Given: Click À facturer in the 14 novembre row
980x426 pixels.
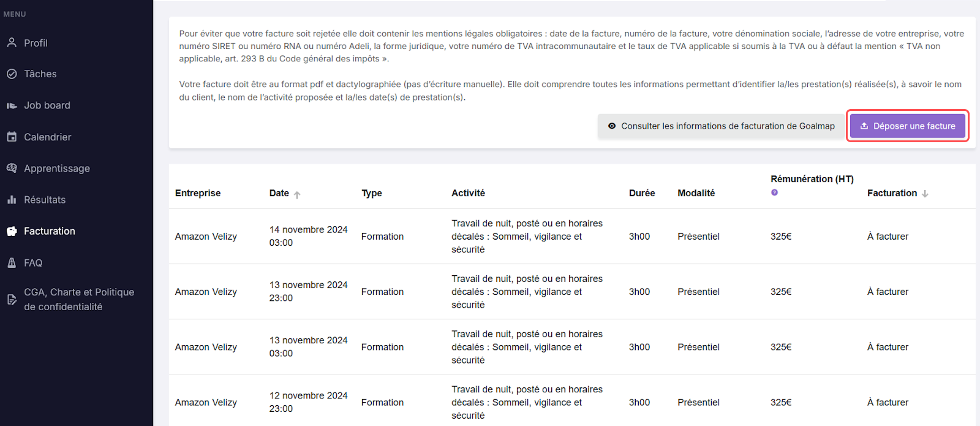Looking at the screenshot, I should (888, 237).
